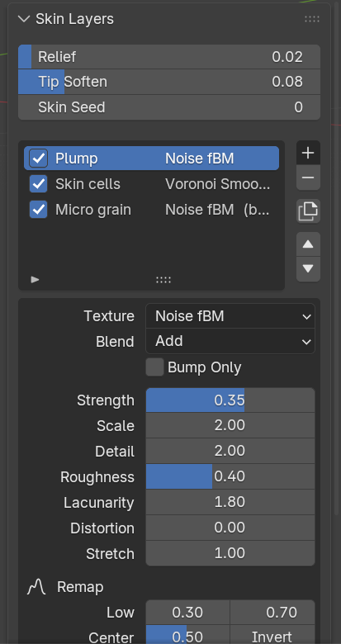341x644 pixels.
Task: Remove the selected layer with minus button
Action: pos(308,178)
